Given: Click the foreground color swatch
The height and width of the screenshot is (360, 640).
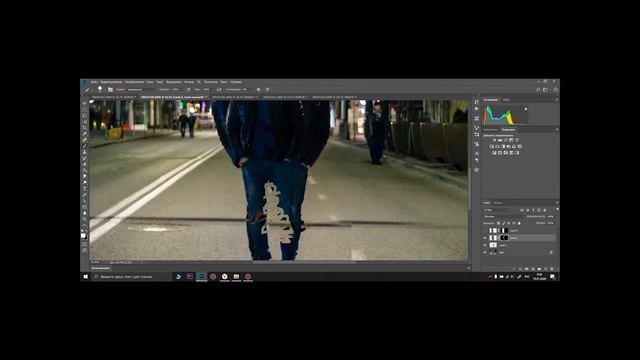Looking at the screenshot, I should [83, 235].
